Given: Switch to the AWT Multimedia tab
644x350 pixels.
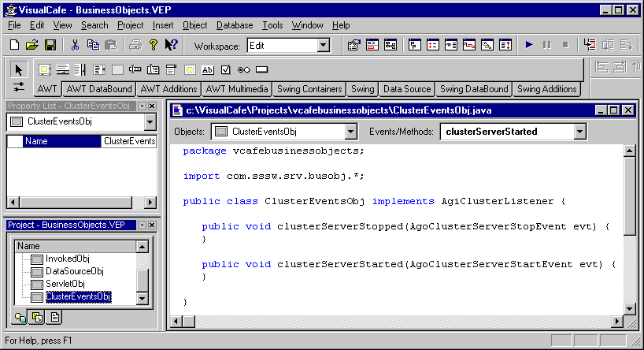Looking at the screenshot, I should [x=237, y=89].
